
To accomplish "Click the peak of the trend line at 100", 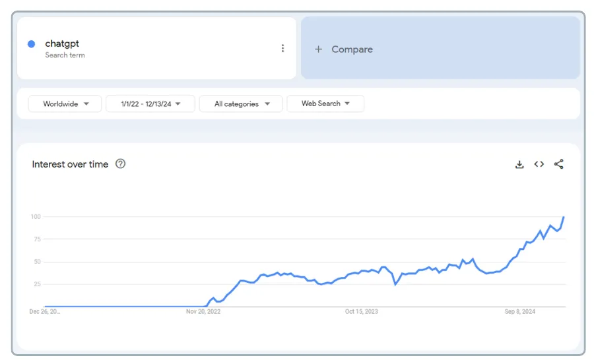I will pos(563,217).
